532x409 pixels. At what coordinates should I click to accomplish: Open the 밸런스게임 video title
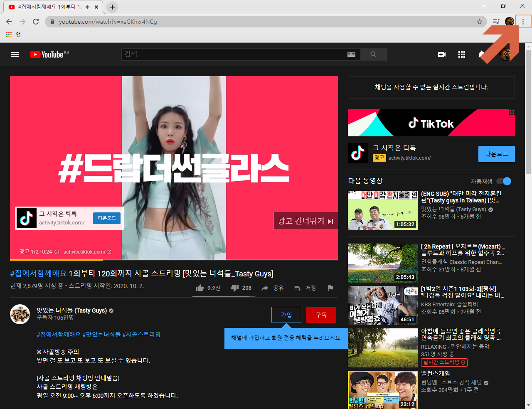[x=436, y=374]
